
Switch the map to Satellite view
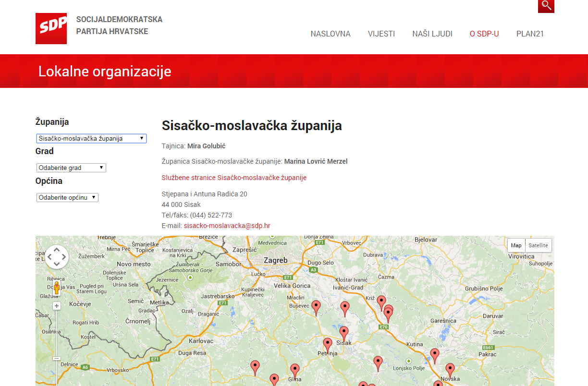point(538,245)
